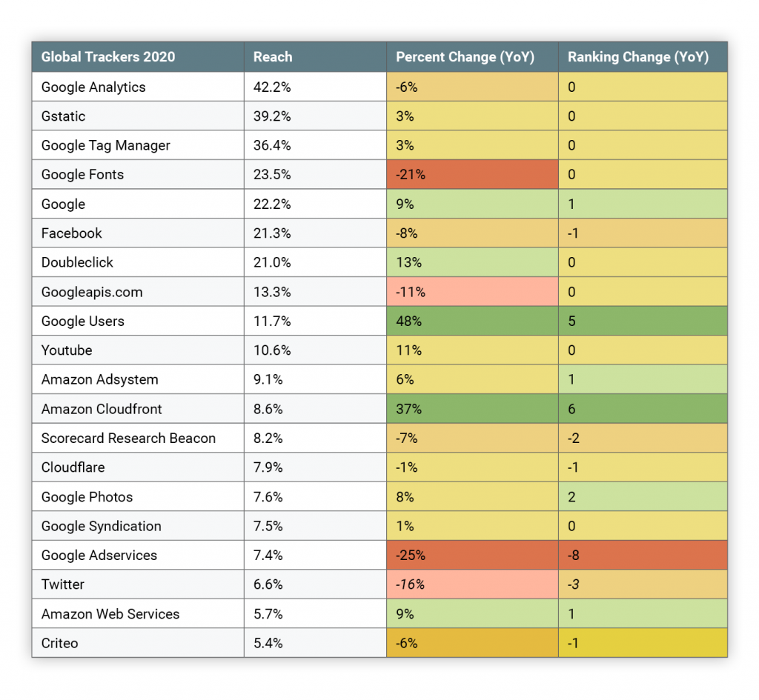
Task: Select the Doubleclick reach value 21.0%
Action: click(x=272, y=262)
